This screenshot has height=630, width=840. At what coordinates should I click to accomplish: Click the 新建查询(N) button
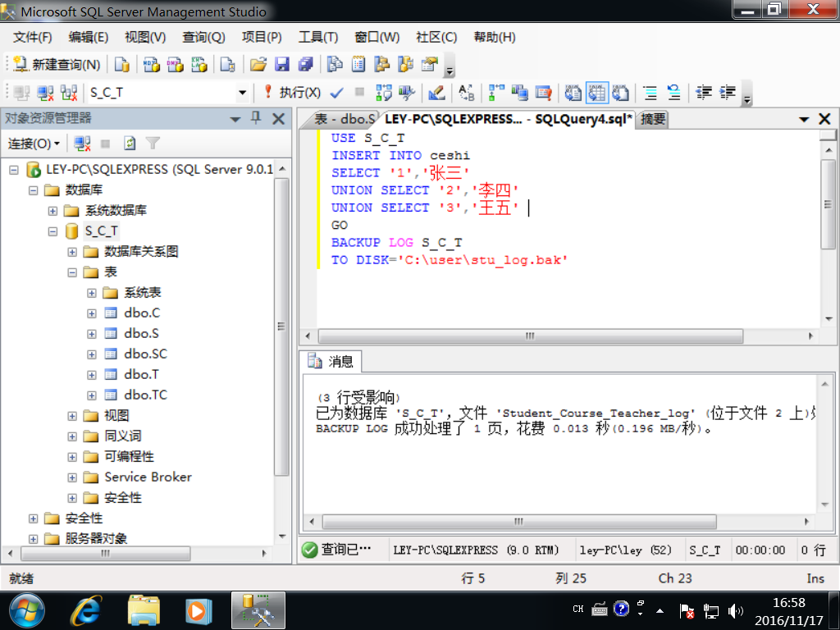click(x=57, y=65)
